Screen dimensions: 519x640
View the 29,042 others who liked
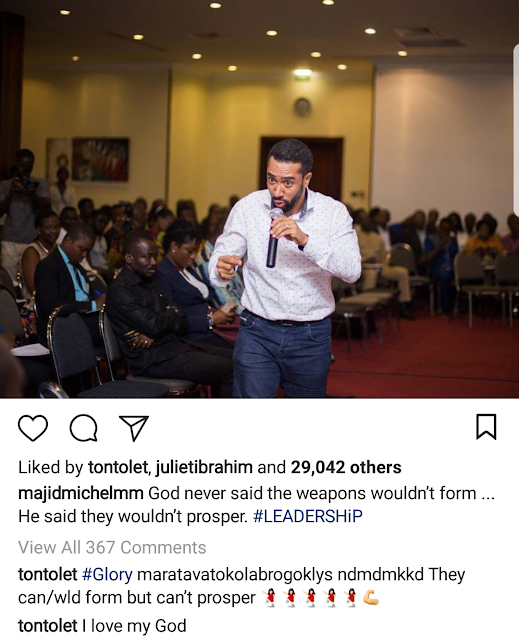pos(346,467)
